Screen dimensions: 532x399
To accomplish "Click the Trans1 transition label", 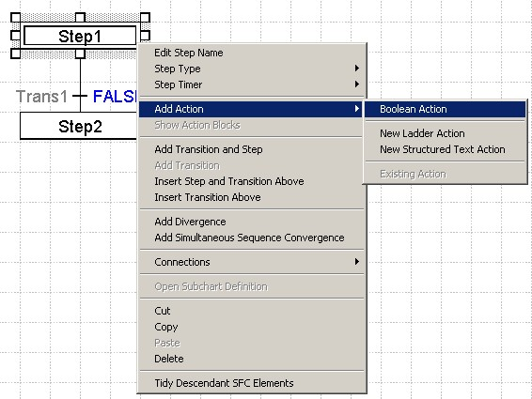I will click(x=41, y=97).
